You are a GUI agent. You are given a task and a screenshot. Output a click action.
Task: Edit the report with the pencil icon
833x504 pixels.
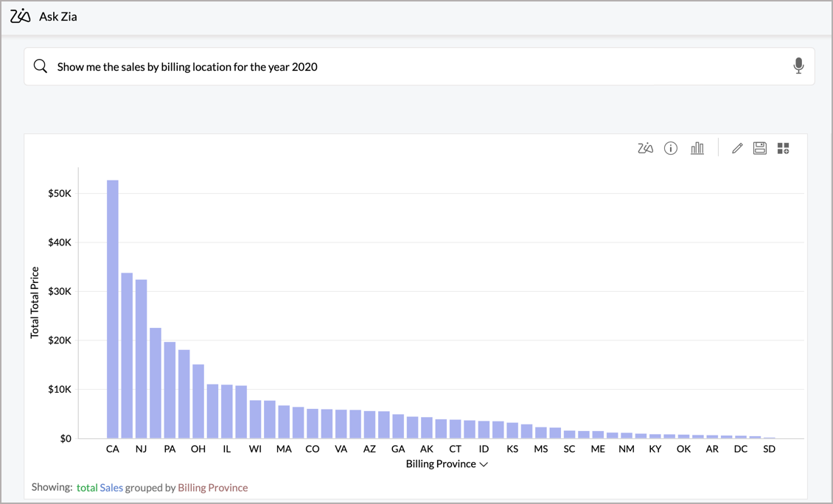pos(737,149)
